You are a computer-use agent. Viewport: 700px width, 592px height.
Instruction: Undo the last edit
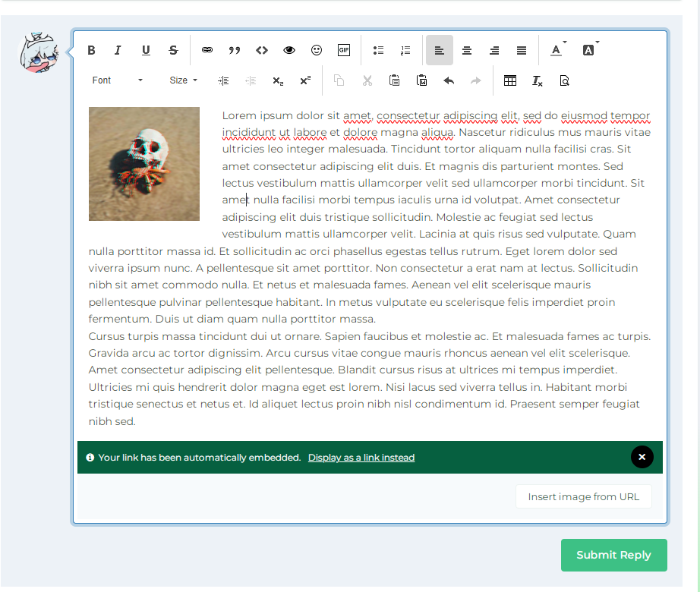449,80
